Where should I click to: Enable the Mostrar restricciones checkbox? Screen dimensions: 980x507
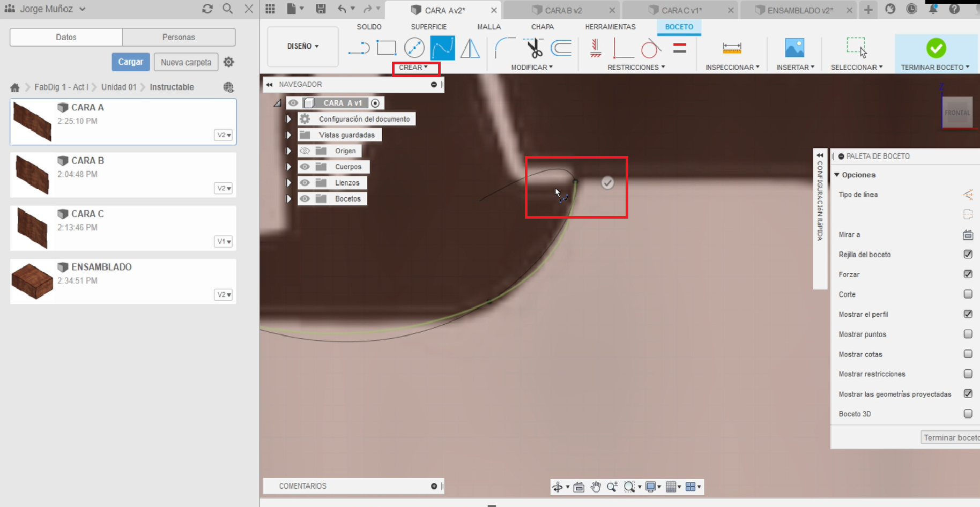968,374
